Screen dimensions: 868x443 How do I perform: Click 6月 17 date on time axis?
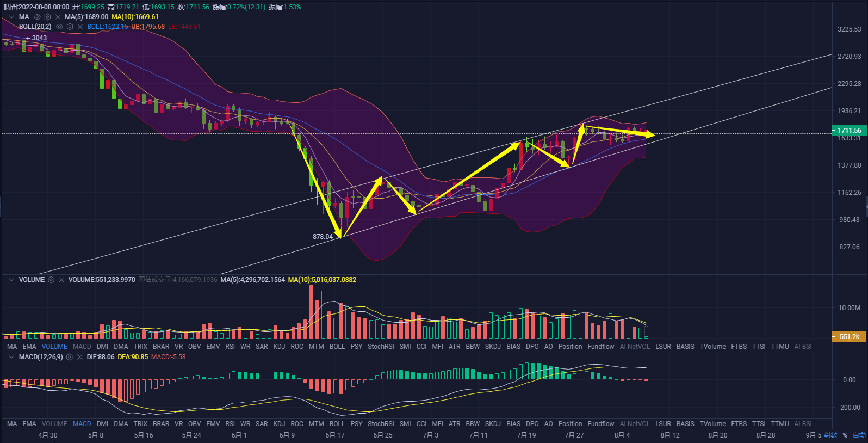pyautogui.click(x=335, y=435)
